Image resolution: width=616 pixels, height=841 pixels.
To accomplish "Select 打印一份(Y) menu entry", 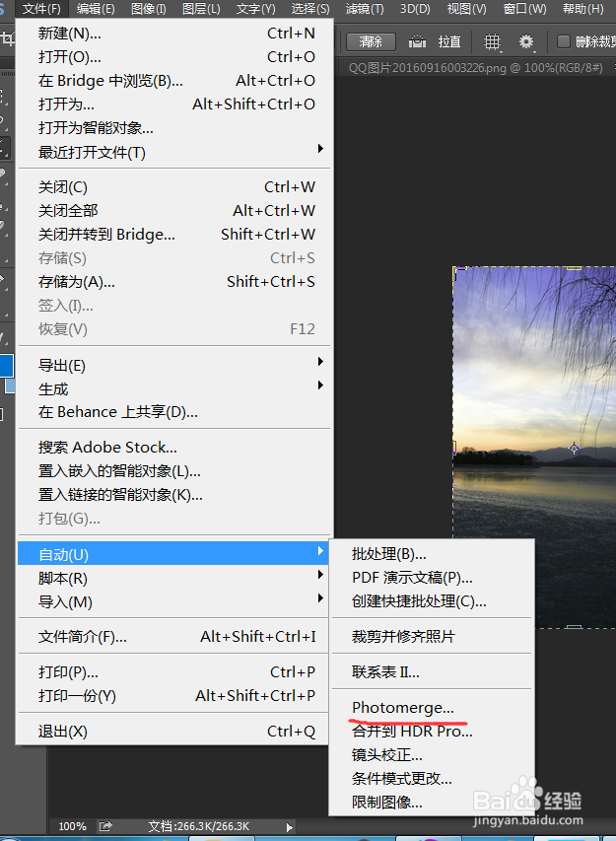I will [175, 696].
